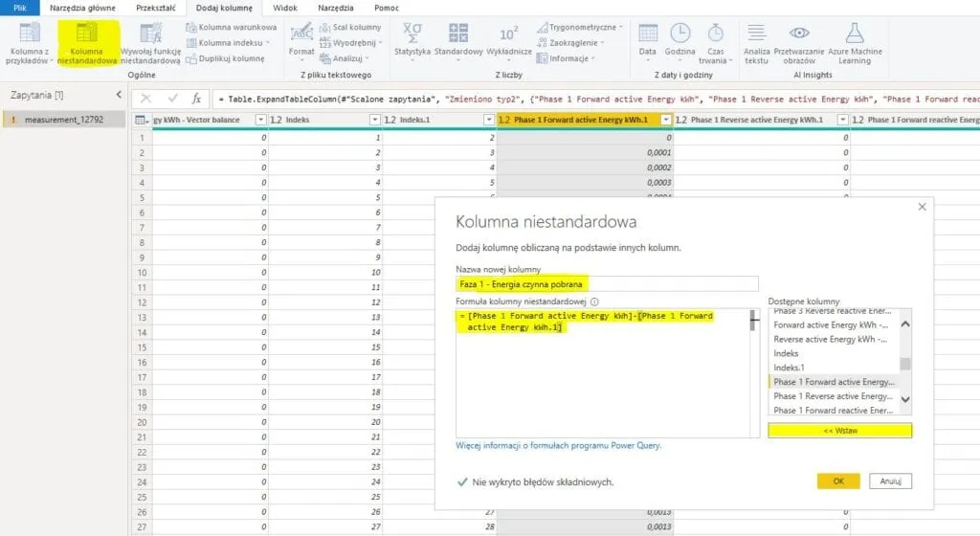Image resolution: width=980 pixels, height=536 pixels.
Task: Click the info icon next to Formuła kolumny niestandardowej
Action: (594, 301)
